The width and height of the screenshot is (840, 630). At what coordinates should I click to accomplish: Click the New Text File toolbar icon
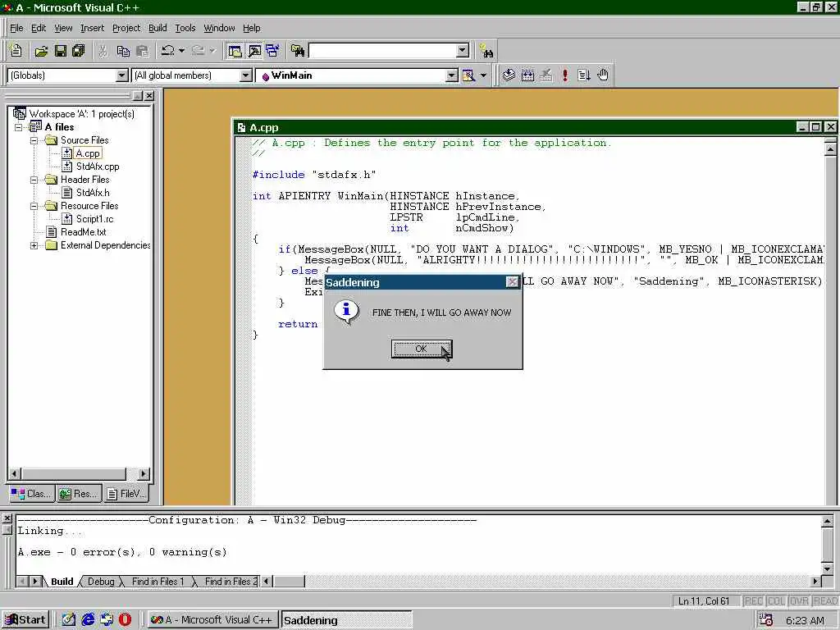coord(16,51)
